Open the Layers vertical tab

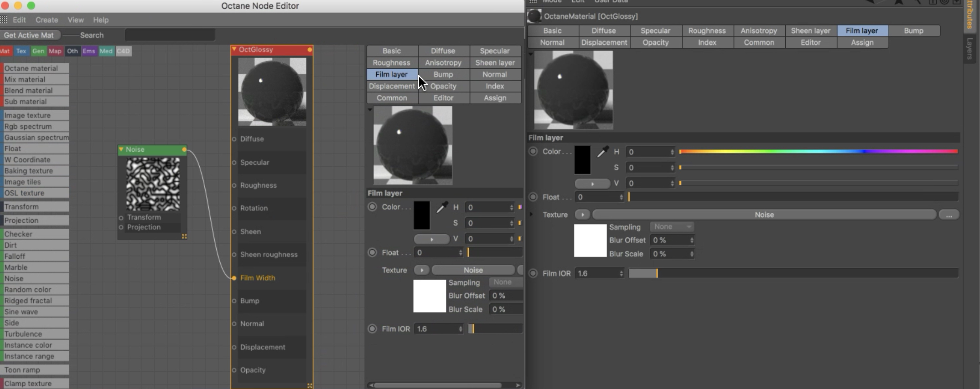(970, 49)
